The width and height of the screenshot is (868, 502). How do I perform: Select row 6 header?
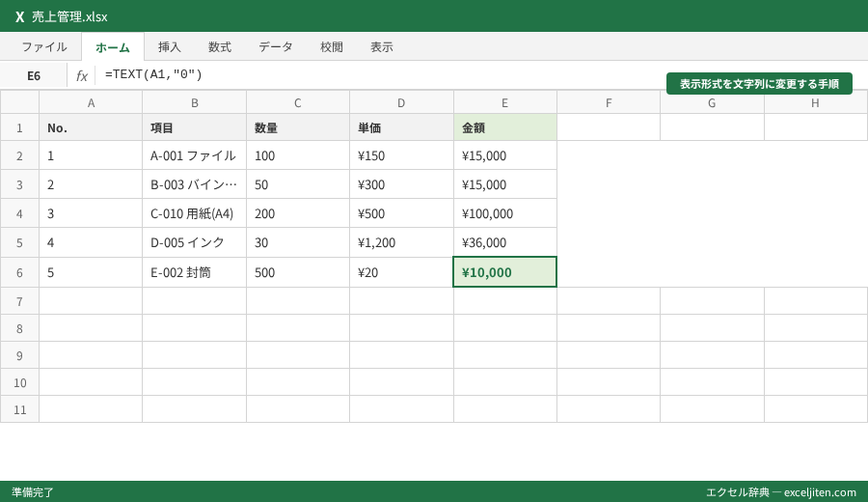[x=19, y=272]
